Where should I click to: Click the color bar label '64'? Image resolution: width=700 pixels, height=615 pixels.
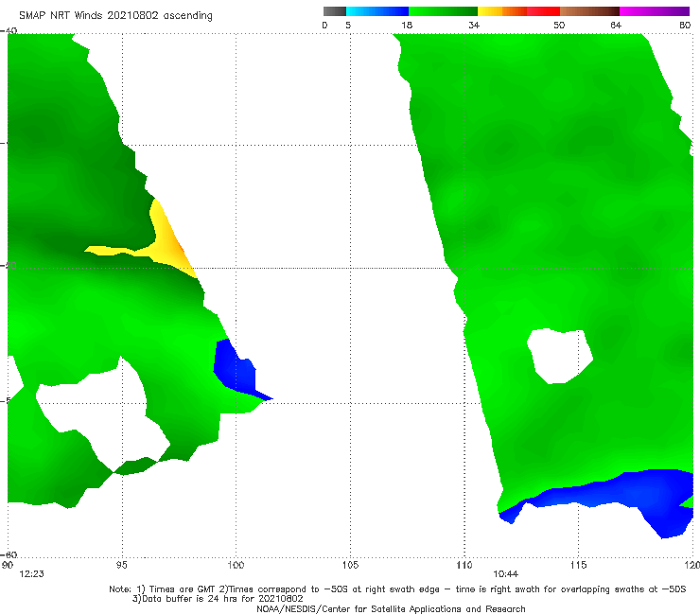616,25
